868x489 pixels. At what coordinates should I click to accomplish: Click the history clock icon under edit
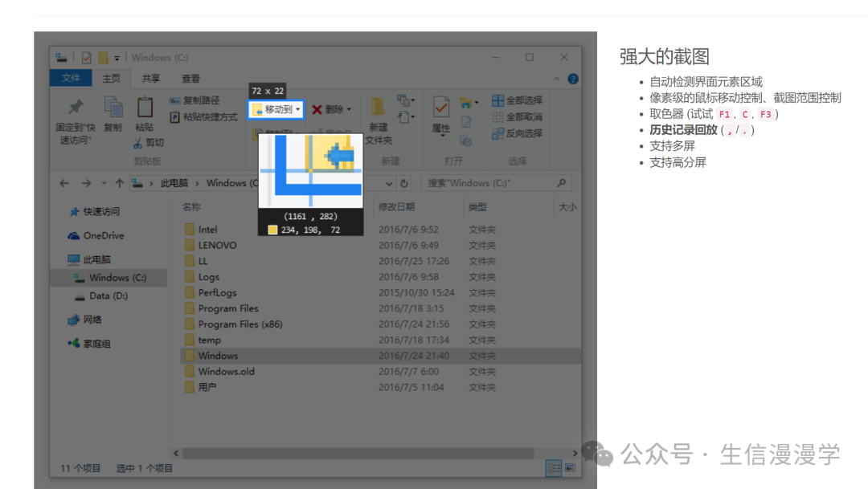[466, 141]
